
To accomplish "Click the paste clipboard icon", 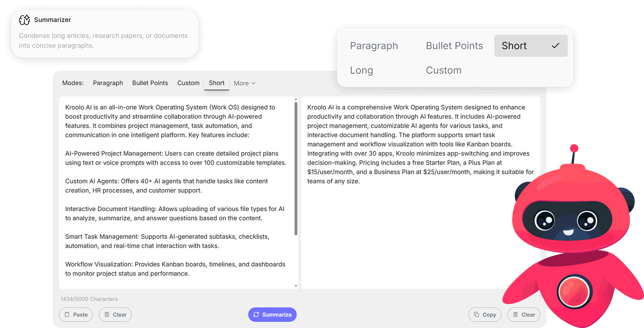I will pos(67,314).
